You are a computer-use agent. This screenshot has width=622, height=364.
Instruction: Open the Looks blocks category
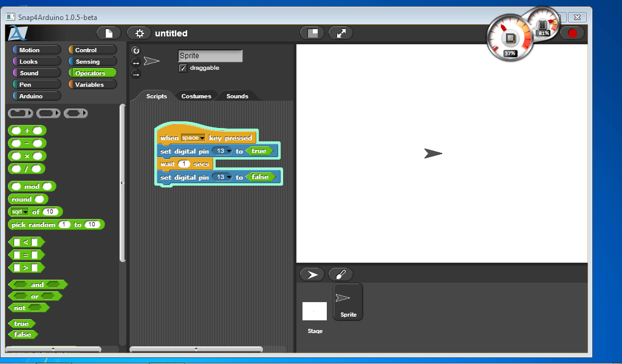36,61
